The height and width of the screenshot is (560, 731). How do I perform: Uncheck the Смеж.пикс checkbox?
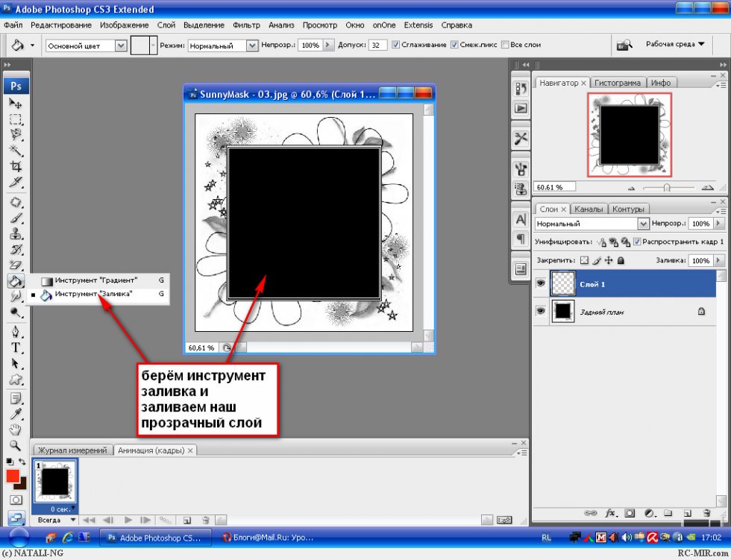pyautogui.click(x=454, y=45)
